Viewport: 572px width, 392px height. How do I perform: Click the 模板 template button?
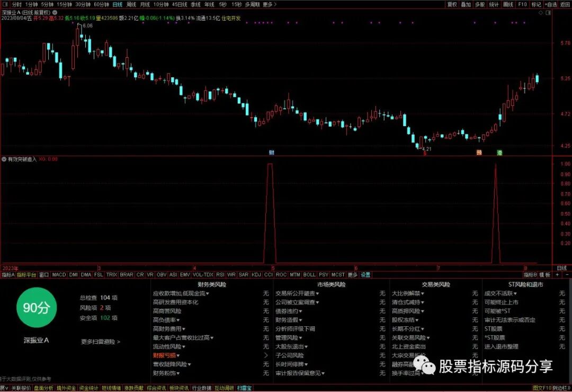[x=544, y=275]
